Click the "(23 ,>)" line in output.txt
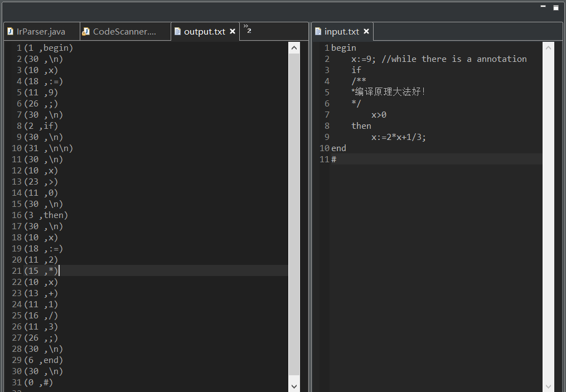566x392 pixels. click(x=41, y=182)
